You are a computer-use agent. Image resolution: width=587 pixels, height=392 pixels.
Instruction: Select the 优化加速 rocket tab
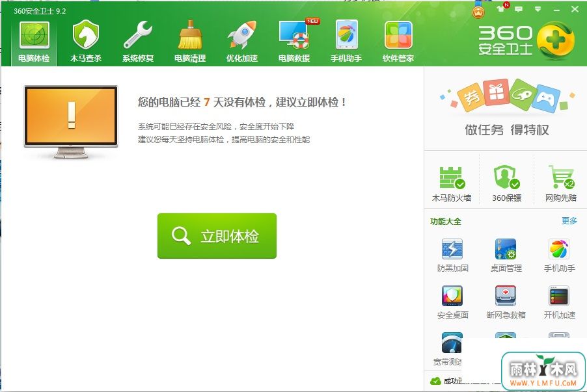(242, 41)
